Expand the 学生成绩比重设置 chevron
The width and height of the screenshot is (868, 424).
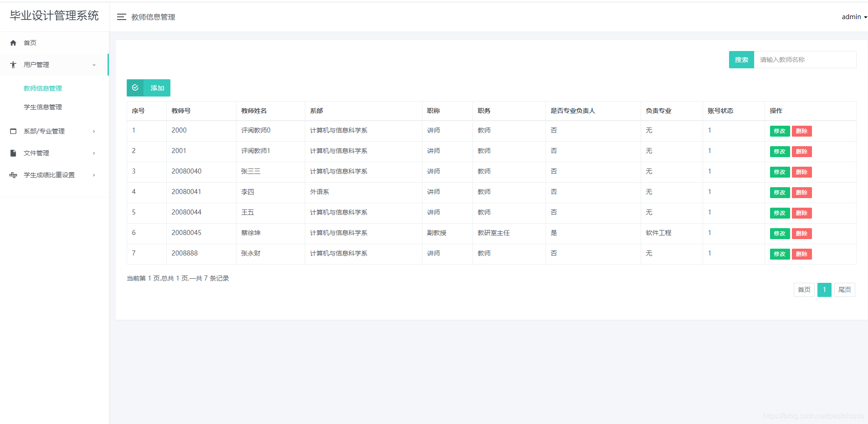tap(94, 175)
